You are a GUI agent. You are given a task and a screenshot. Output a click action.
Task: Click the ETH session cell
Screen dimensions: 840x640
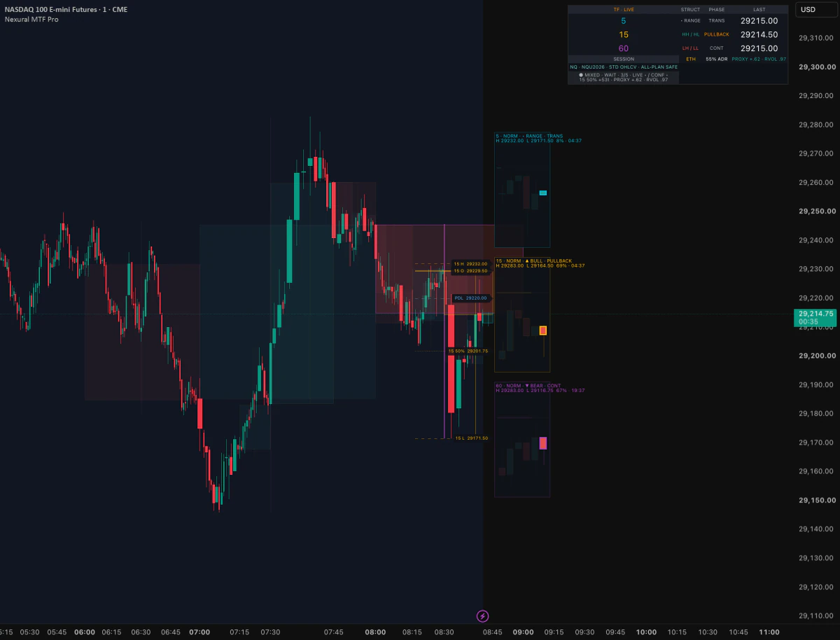(691, 59)
